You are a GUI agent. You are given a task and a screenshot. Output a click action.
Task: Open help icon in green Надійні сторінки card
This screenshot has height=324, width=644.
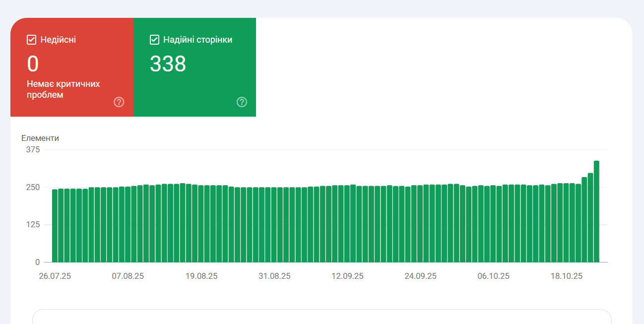coord(242,102)
